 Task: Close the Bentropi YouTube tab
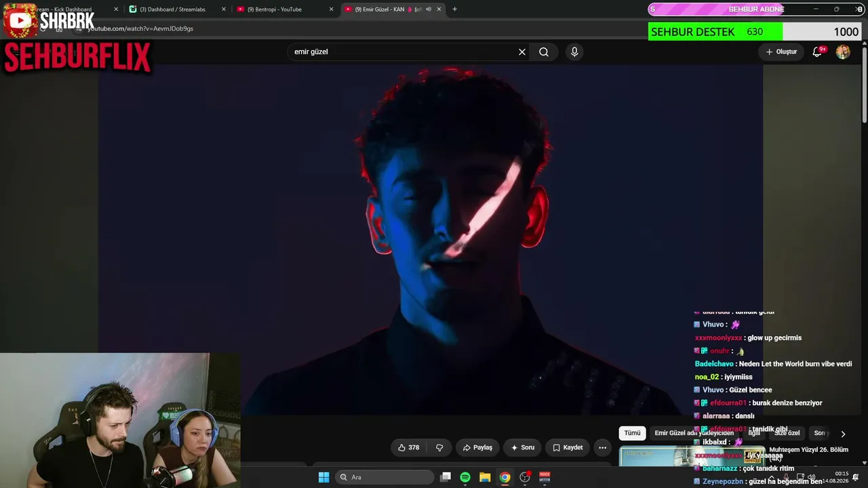point(332,9)
